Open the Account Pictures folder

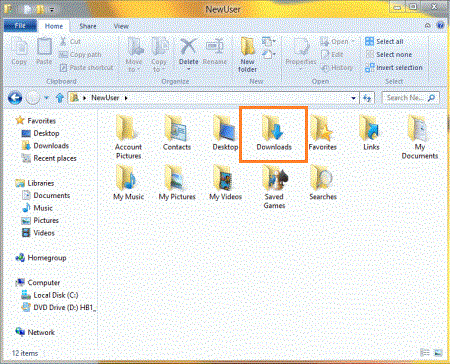point(128,137)
